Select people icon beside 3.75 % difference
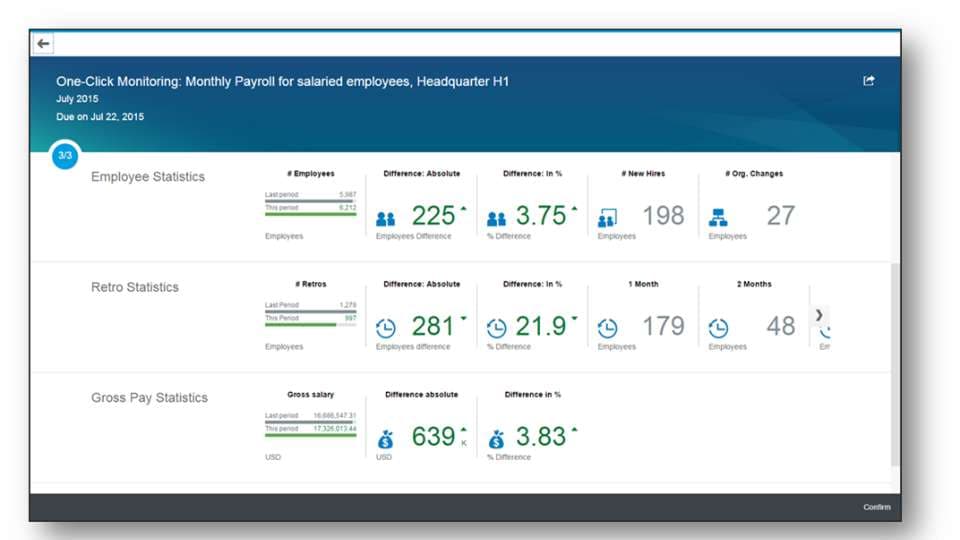This screenshot has width=960, height=540. click(x=497, y=219)
